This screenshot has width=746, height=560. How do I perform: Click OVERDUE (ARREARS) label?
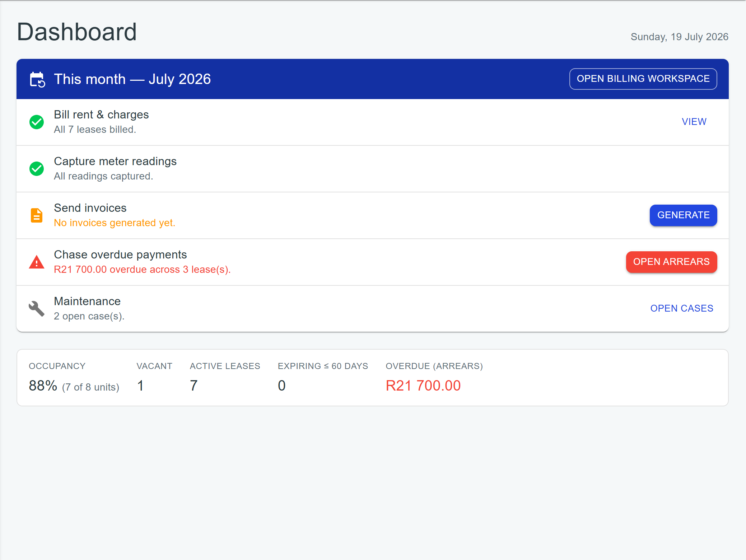point(434,366)
